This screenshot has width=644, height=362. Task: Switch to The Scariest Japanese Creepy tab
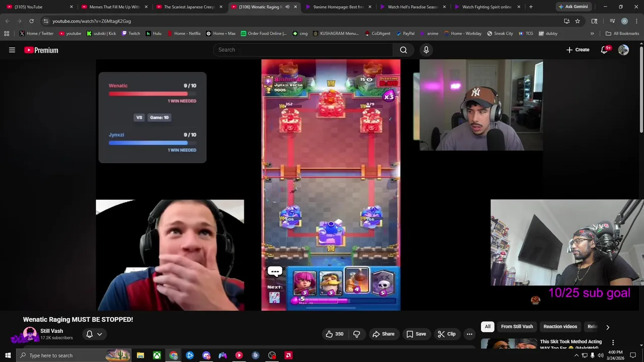pyautogui.click(x=189, y=7)
